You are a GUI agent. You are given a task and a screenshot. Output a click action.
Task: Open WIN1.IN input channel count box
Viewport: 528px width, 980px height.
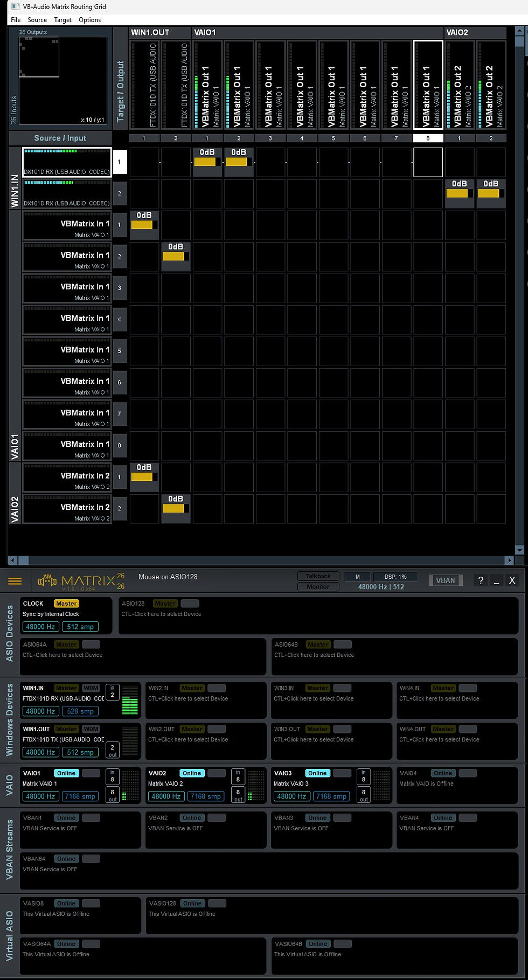pyautogui.click(x=112, y=692)
